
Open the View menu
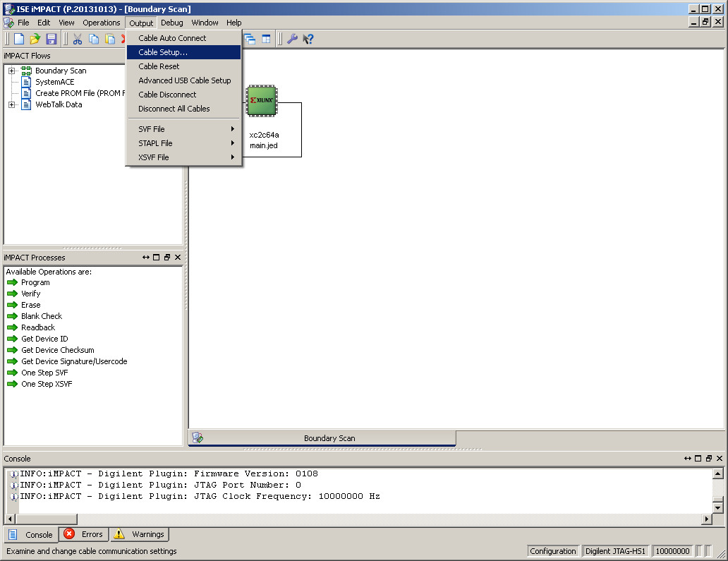pyautogui.click(x=66, y=23)
